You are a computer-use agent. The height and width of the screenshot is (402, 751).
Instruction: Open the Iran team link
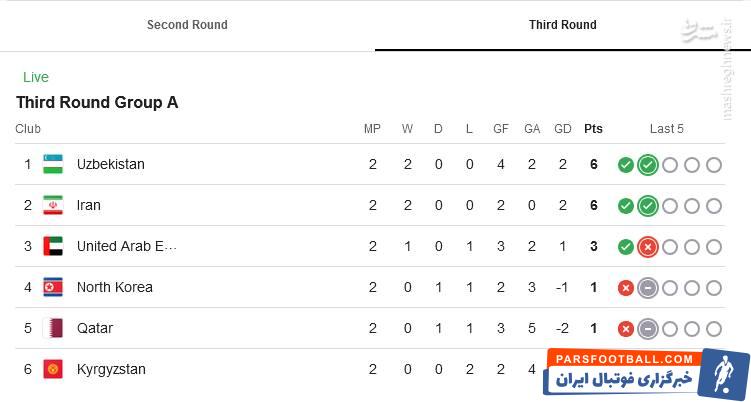click(89, 205)
